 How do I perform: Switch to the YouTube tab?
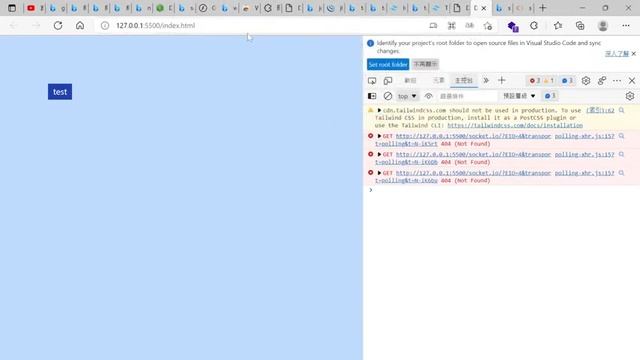tap(35, 8)
